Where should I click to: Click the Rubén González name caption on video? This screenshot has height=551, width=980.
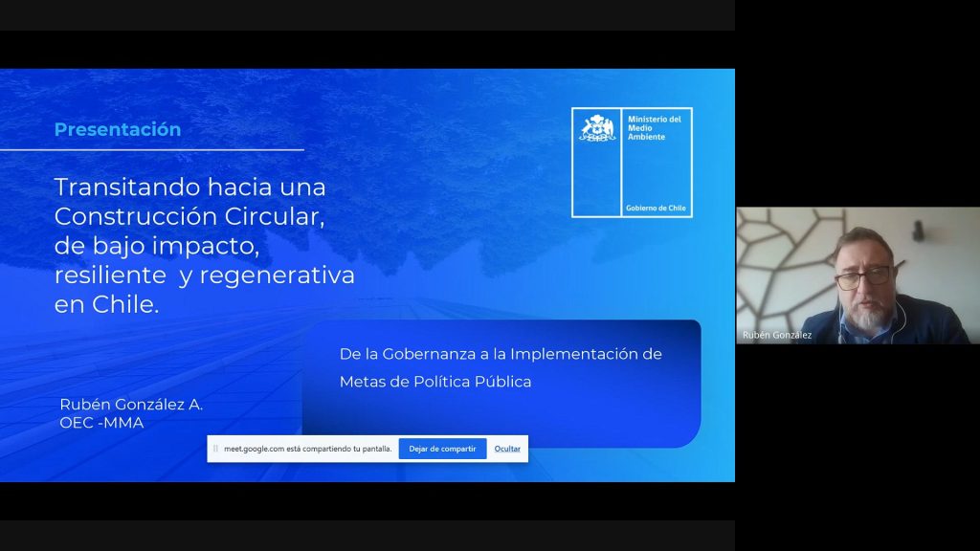(x=777, y=336)
